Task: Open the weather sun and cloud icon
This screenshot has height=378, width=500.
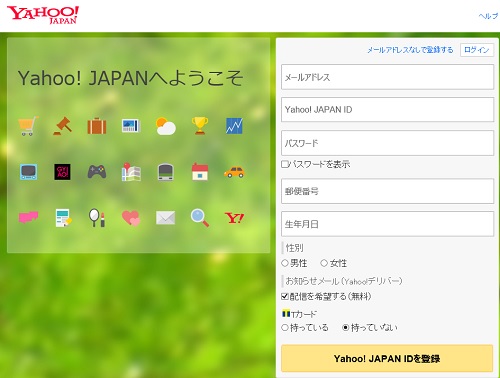Action: click(x=166, y=126)
